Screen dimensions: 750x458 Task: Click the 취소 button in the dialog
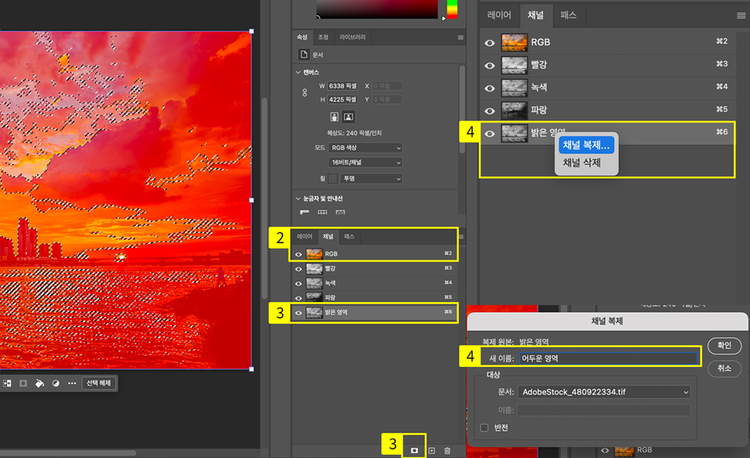point(724,368)
